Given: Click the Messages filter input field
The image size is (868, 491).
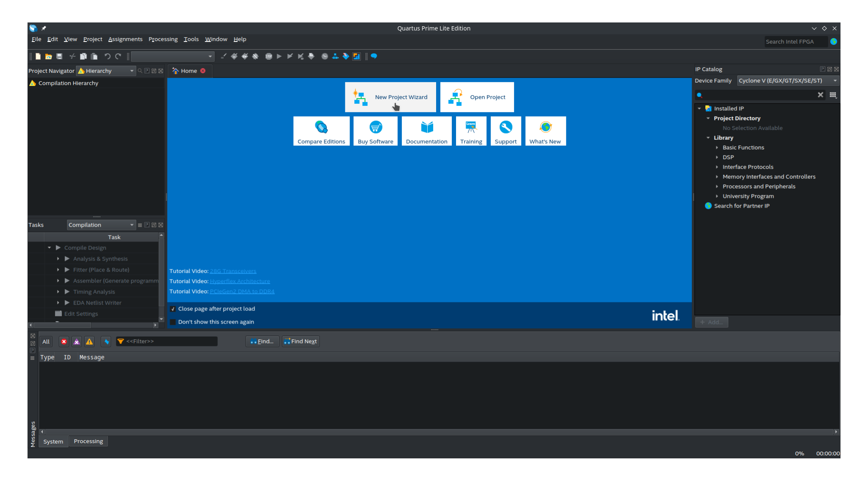Looking at the screenshot, I should click(x=167, y=341).
